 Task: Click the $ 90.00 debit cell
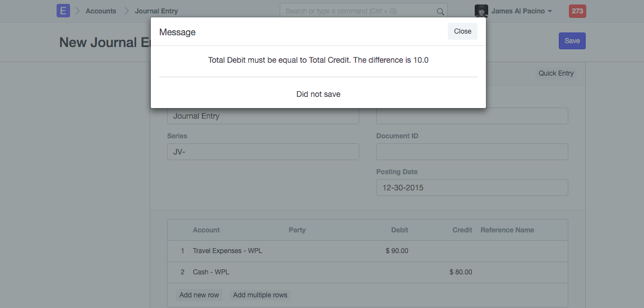[x=397, y=251]
